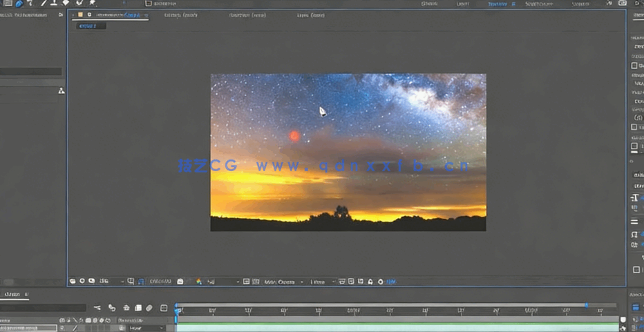This screenshot has height=332, width=644.
Task: Click the region of interest icon in viewer bar
Action: [131, 282]
